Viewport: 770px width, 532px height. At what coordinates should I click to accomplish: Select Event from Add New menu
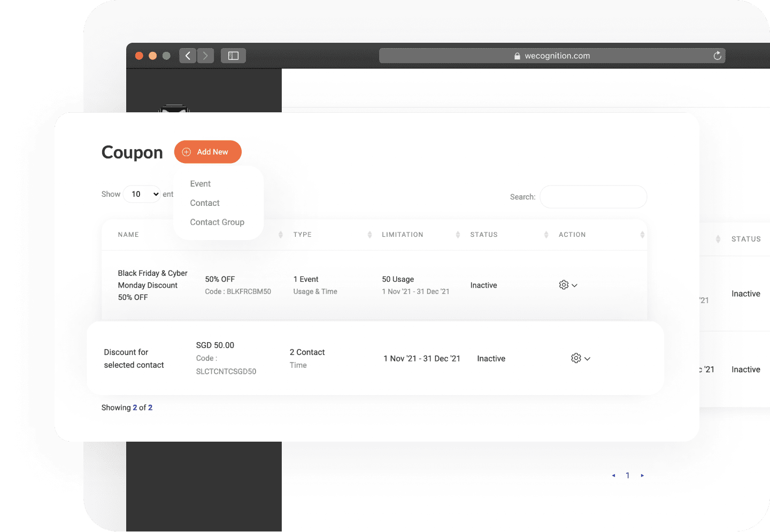[x=201, y=183]
